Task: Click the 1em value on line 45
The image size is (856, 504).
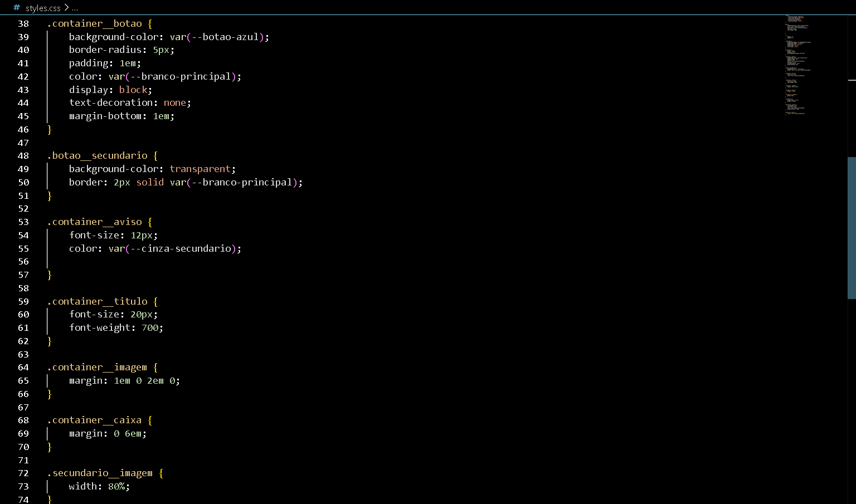Action: [161, 116]
